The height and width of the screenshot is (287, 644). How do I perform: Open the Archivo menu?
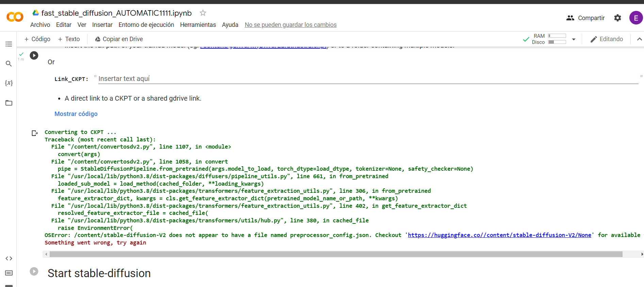pyautogui.click(x=40, y=25)
